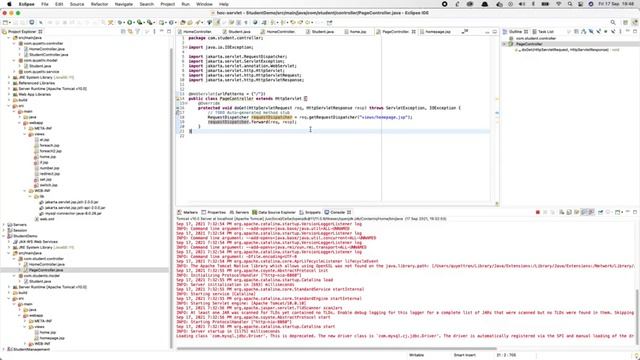The width and height of the screenshot is (640, 360).
Task: Select homepage.jsp in Project Explorer tree
Action: [52, 338]
